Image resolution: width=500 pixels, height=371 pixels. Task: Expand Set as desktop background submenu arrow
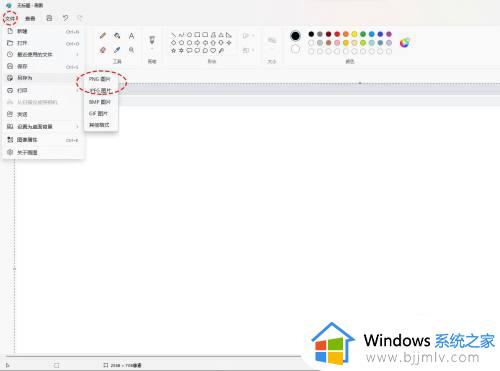pos(77,127)
